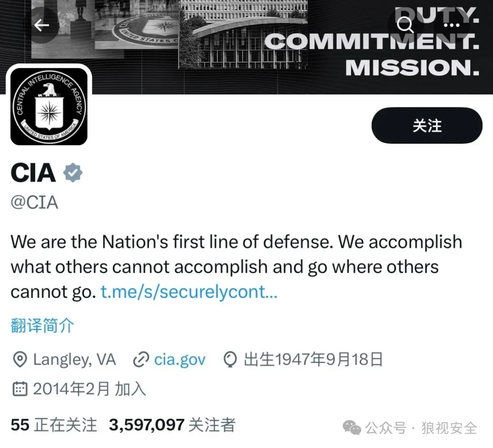Viewport: 493px width, 448px height.
Task: Click the WeChat logo in the watermark
Action: (x=351, y=427)
